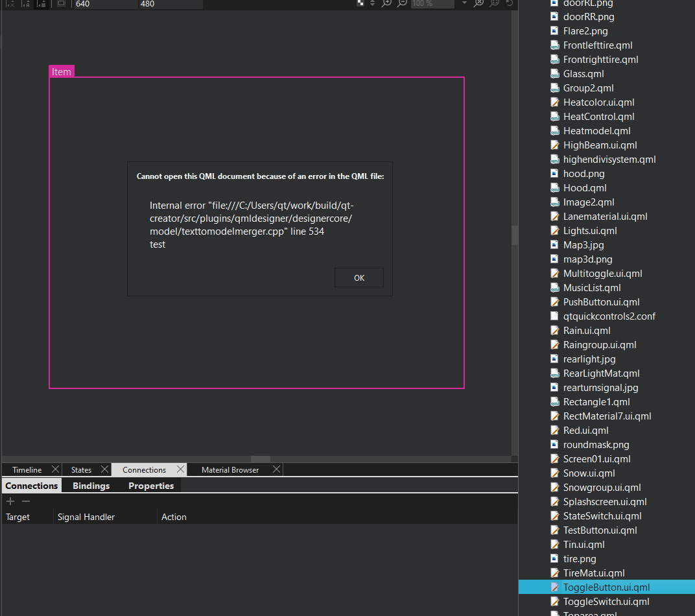Click the qtquickcontrols2.conf file icon
This screenshot has width=695, height=616.
554,316
